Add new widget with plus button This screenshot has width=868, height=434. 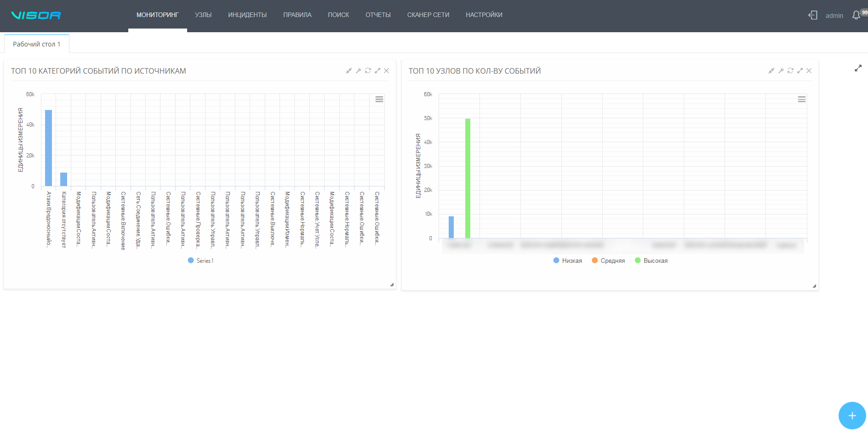click(x=852, y=416)
